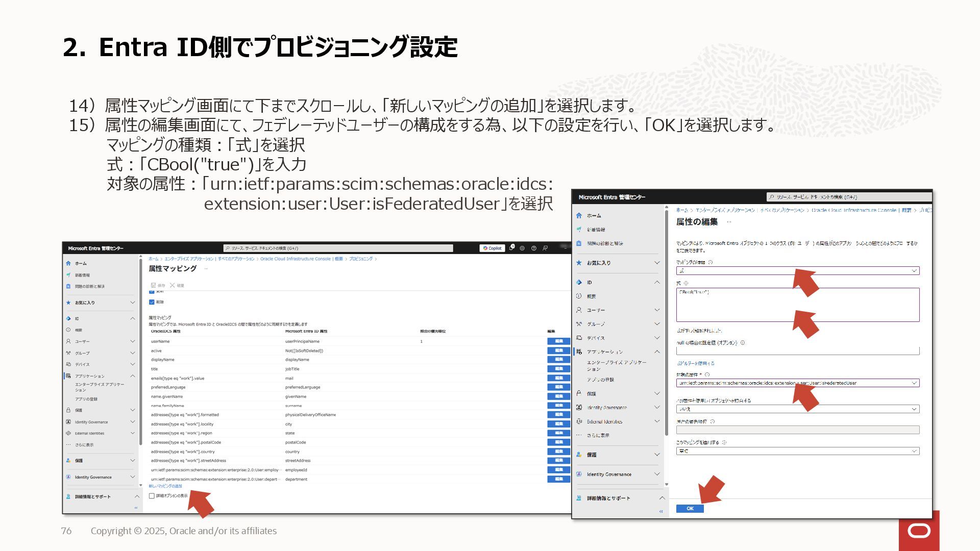
Task: Collapse sidebar with double-chevron in 属性マッピング window
Action: click(x=136, y=508)
